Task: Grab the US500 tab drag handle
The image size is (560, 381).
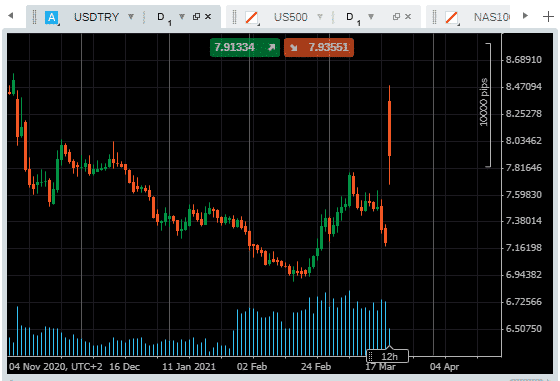Action: 234,17
